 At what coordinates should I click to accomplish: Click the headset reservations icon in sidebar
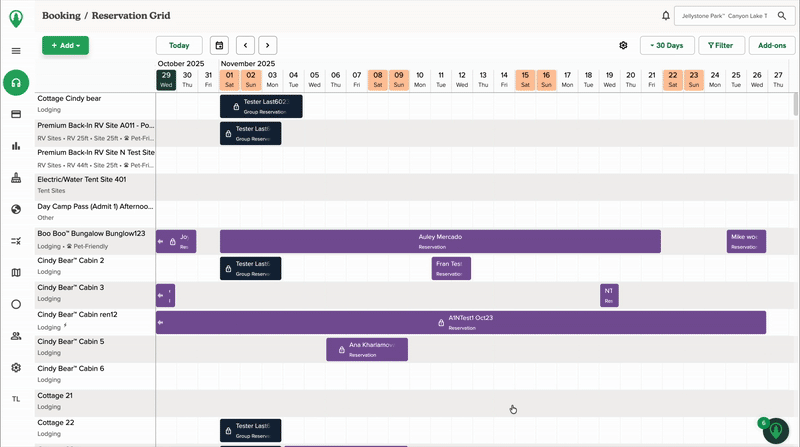coord(16,83)
